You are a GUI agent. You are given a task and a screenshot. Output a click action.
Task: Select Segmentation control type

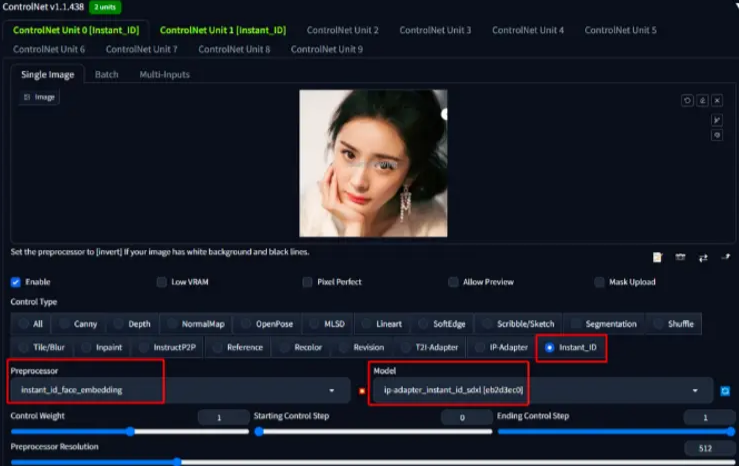pos(604,324)
